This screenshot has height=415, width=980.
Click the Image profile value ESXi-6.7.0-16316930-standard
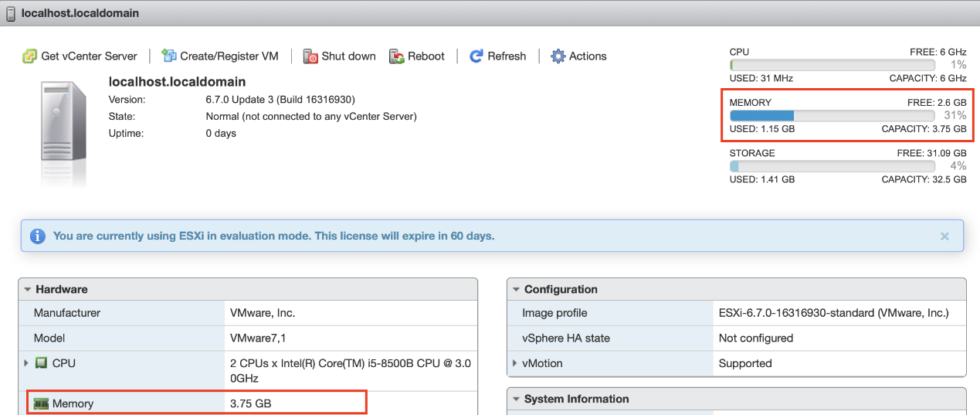834,313
